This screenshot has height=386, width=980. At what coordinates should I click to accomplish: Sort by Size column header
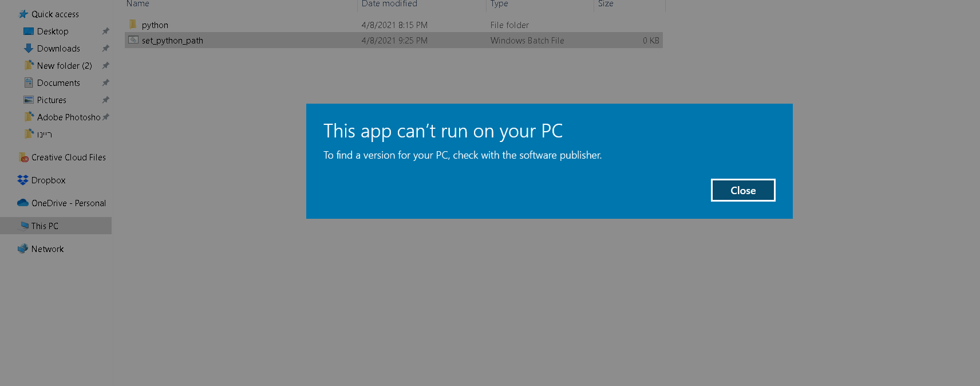pyautogui.click(x=606, y=4)
